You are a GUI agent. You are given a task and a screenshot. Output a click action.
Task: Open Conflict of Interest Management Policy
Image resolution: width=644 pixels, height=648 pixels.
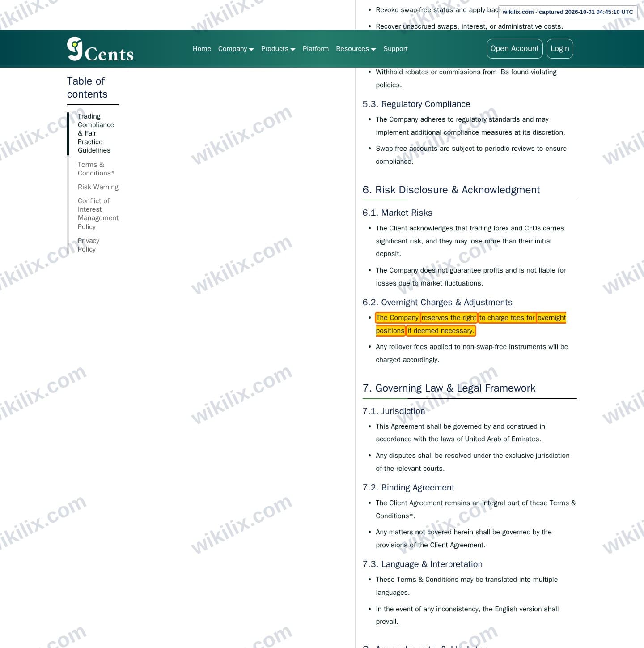pos(98,214)
